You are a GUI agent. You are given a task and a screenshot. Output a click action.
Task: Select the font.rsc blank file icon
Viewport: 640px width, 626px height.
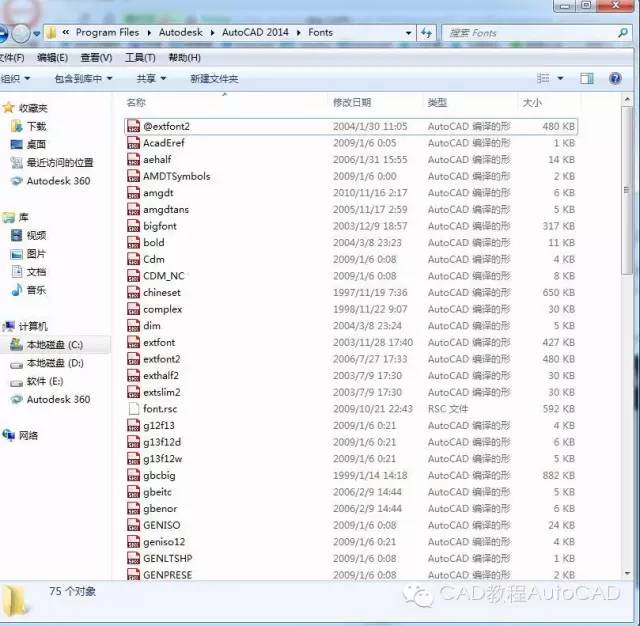[x=133, y=408]
